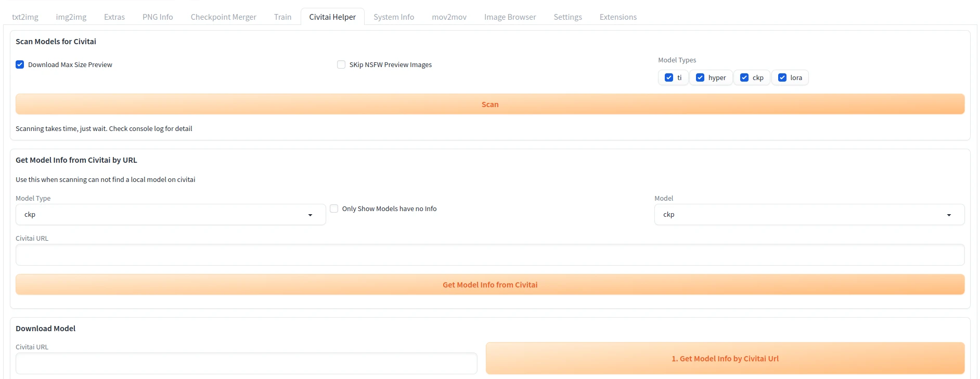Expand the Model Type dropdown
This screenshot has height=379, width=980.
point(170,215)
